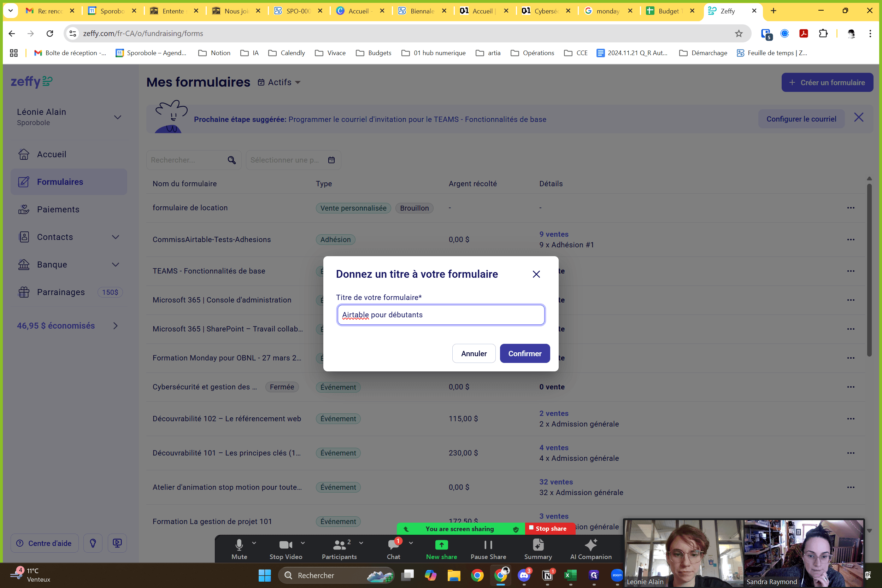Viewport: 882px width, 588px height.
Task: Click Configurer le courriel button
Action: (x=801, y=119)
